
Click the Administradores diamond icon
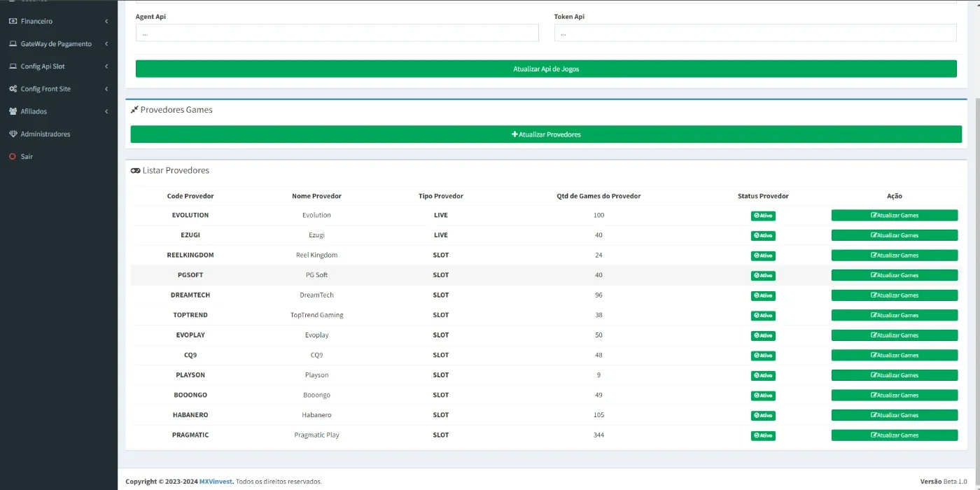[13, 134]
